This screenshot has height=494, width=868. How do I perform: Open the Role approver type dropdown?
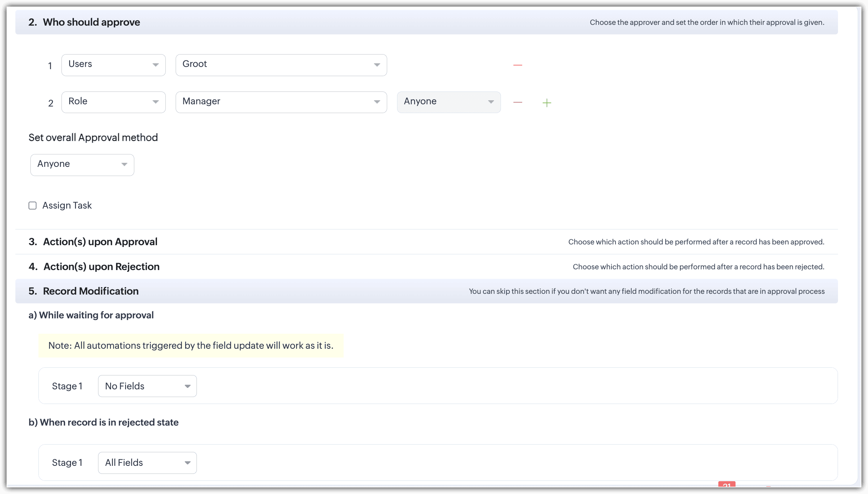click(x=113, y=102)
